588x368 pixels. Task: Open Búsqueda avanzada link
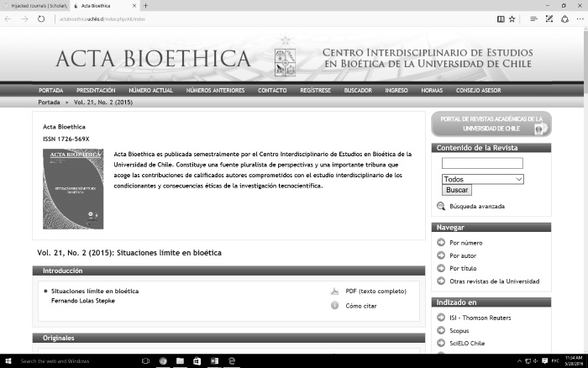point(477,207)
